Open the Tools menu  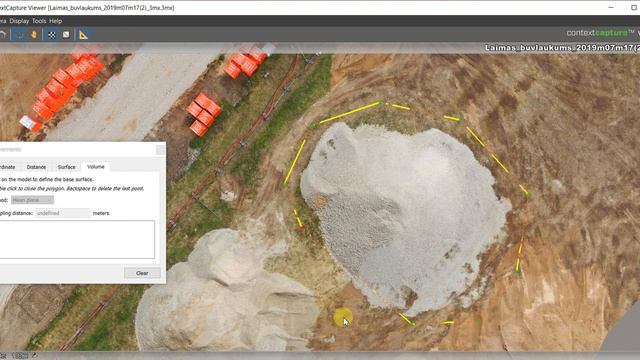39,21
